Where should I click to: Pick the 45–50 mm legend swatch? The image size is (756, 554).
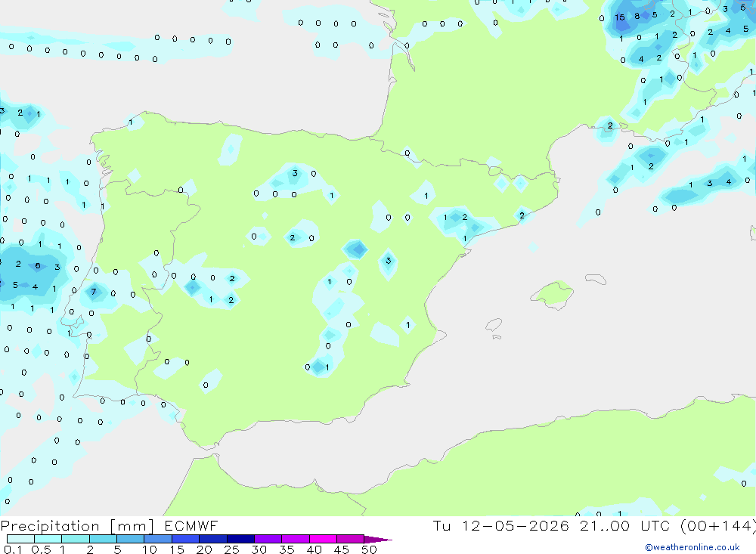tap(351, 539)
